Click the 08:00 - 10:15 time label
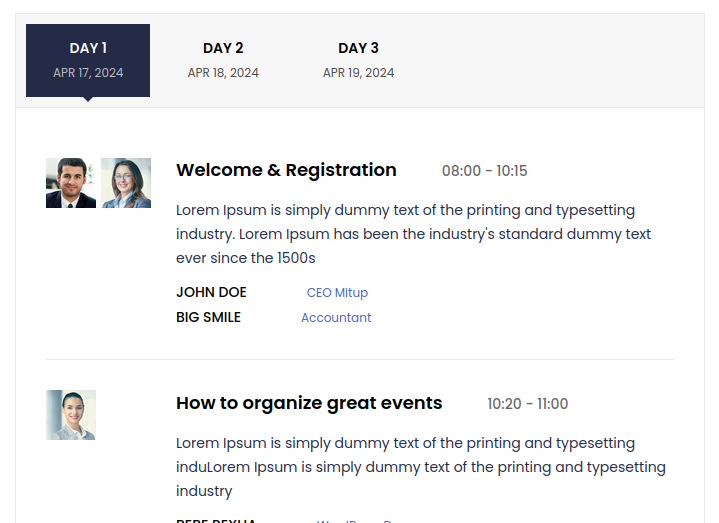Screen dimensions: 719x523 pos(484,171)
